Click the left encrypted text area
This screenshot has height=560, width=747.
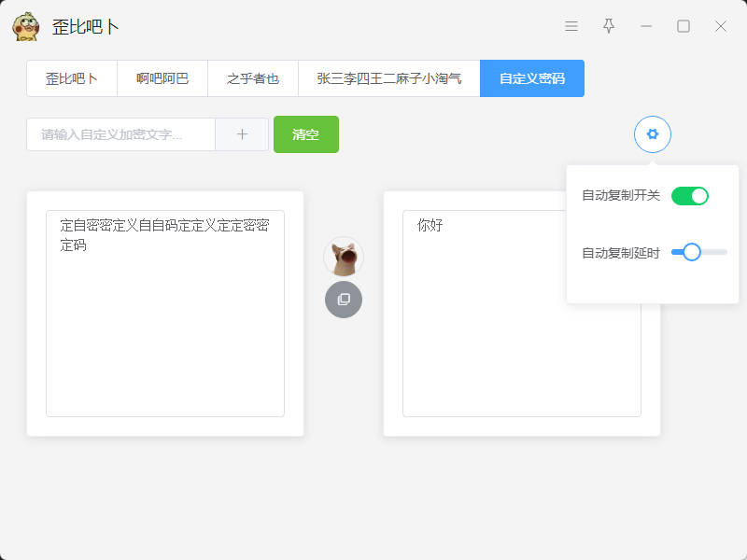coord(165,317)
